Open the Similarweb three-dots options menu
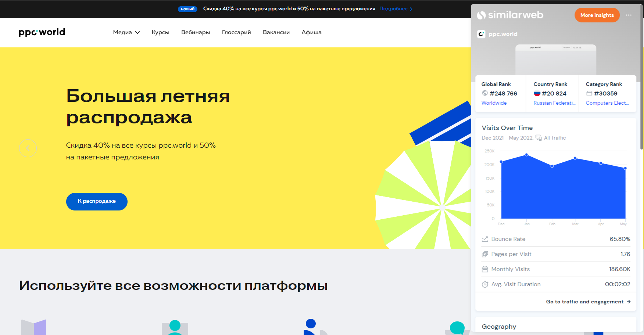Screen dimensions: 644x335 pyautogui.click(x=629, y=15)
